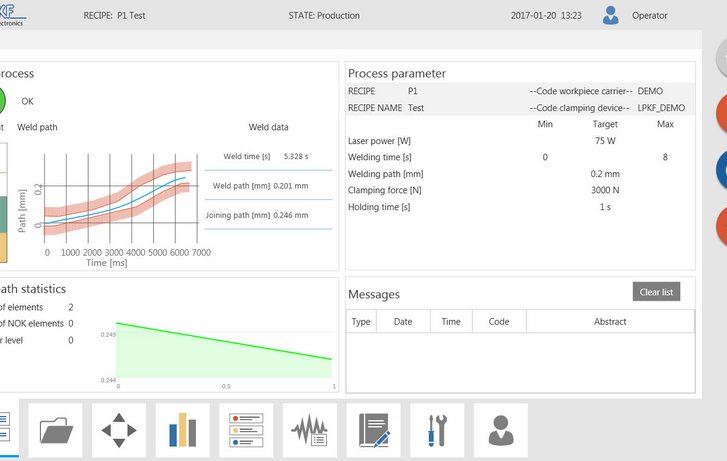Click the clamping device code LPKF_DEMO
The image size is (727, 461).
(x=661, y=108)
